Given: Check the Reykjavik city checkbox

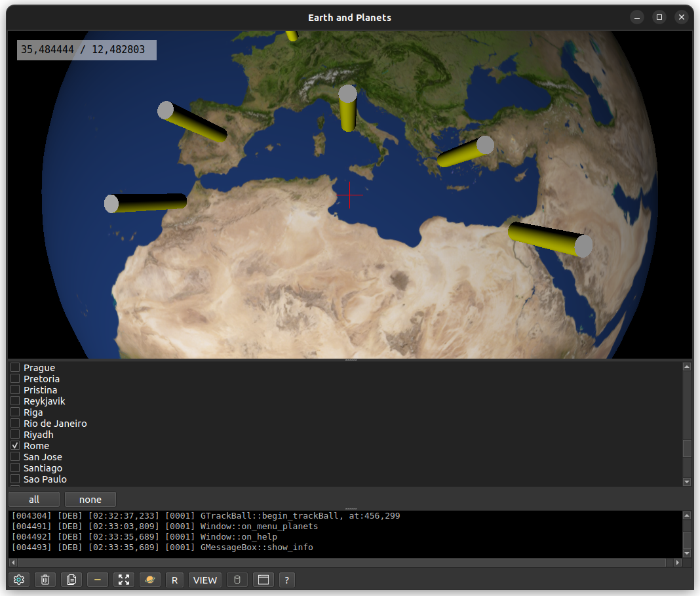Looking at the screenshot, I should point(15,401).
